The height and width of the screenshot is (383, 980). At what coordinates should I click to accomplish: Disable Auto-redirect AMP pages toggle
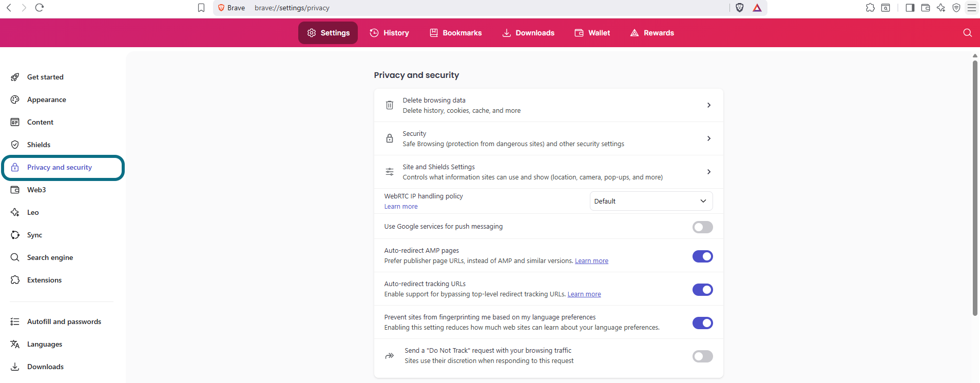[x=702, y=256]
